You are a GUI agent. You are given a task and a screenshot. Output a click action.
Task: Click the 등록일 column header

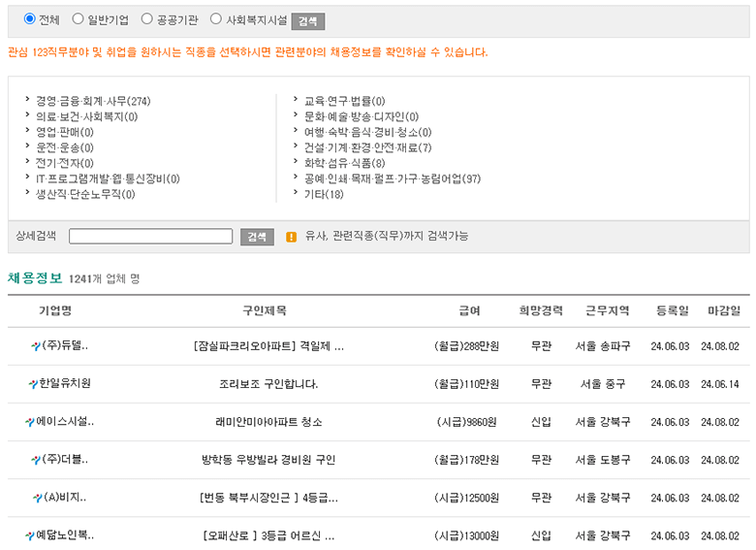point(672,310)
